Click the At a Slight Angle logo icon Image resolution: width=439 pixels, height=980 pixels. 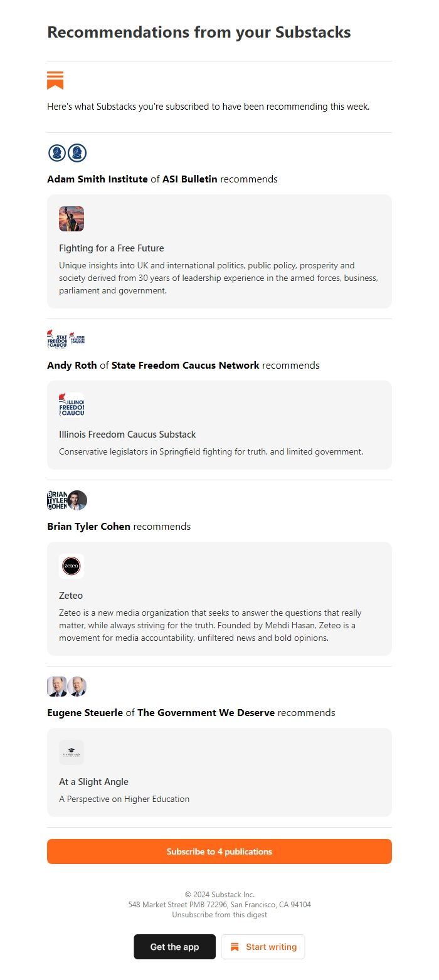pos(71,752)
